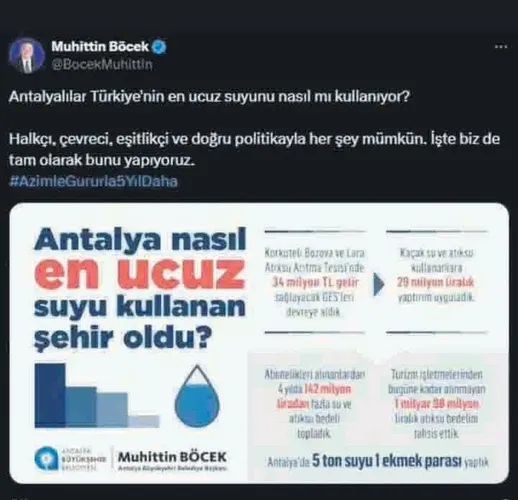Image resolution: width=518 pixels, height=500 pixels.
Task: Select the shortest light blue chart bar
Action: [x=144, y=421]
